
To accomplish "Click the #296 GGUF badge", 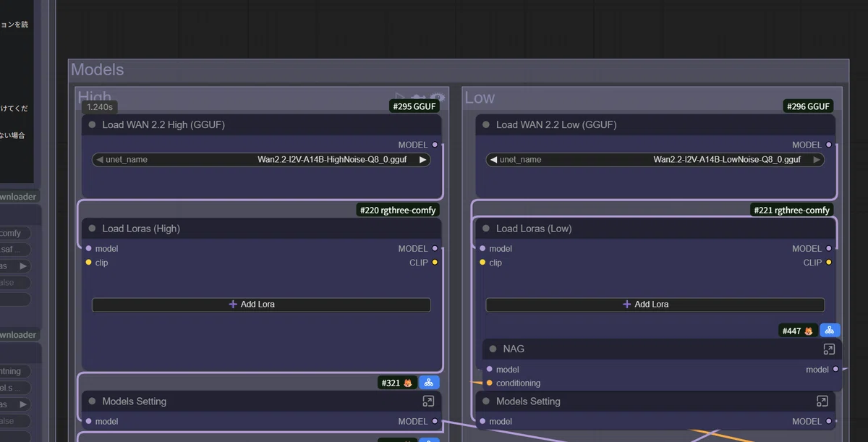I will pyautogui.click(x=808, y=106).
